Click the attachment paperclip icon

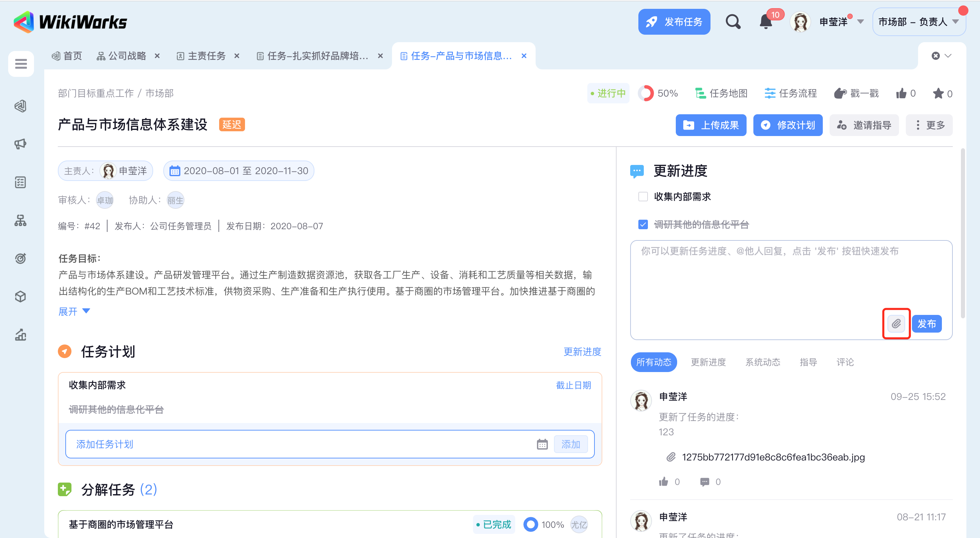pos(896,323)
